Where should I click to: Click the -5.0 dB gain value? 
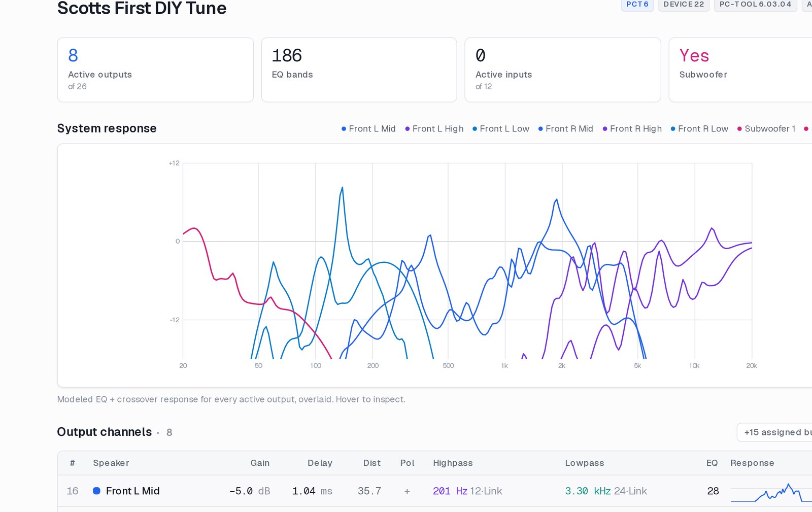[x=250, y=491]
